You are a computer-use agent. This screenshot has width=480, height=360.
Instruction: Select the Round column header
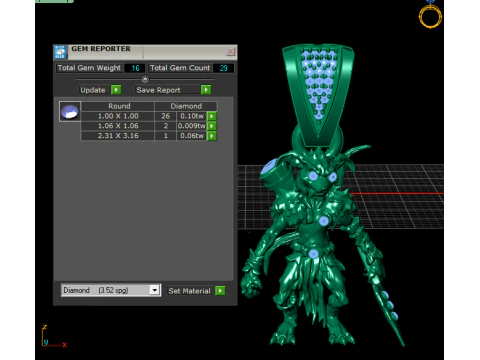118,106
